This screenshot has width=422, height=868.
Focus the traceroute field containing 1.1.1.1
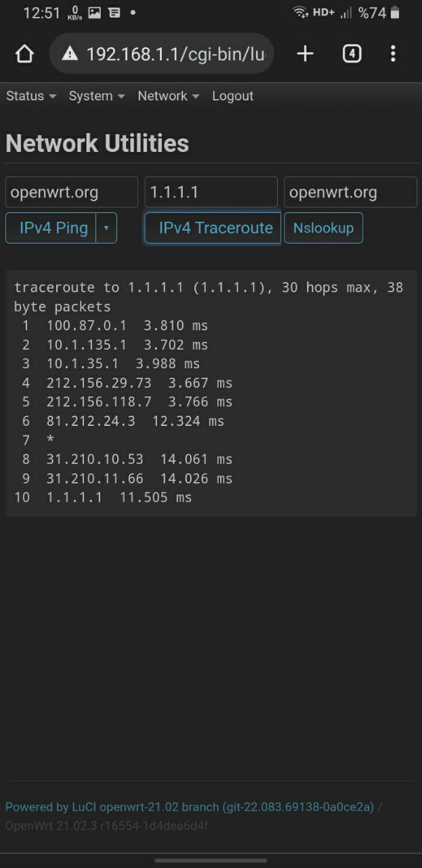211,192
